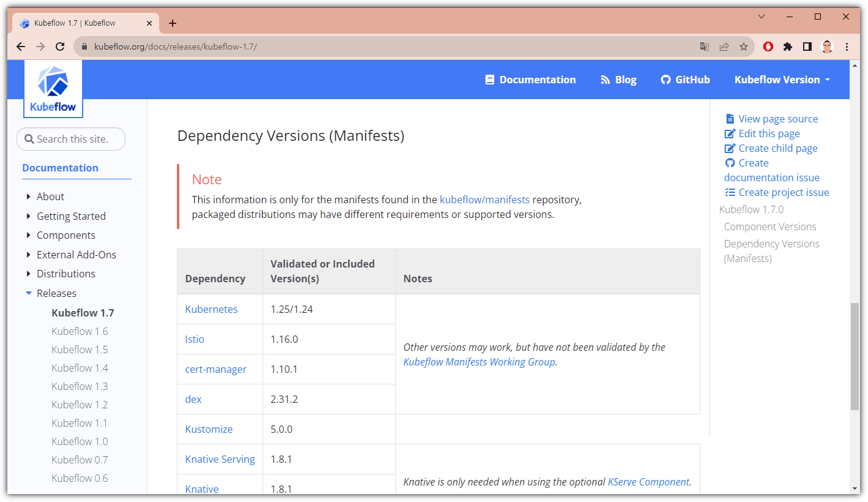This screenshot has width=868, height=502.
Task: Select Kubeflow 1.3 in sidebar
Action: pos(80,386)
